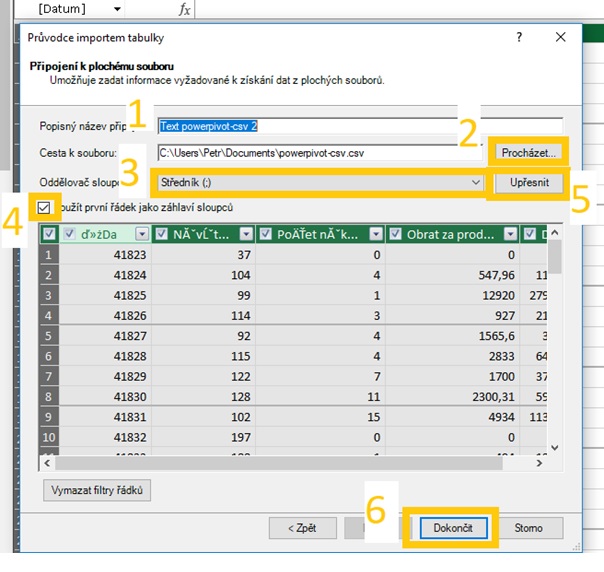Select row header 10 in preview
The height and width of the screenshot is (572, 604).
(49, 437)
